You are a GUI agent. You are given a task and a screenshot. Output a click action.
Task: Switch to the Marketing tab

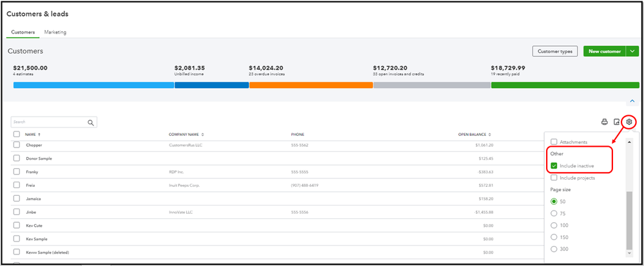(55, 32)
